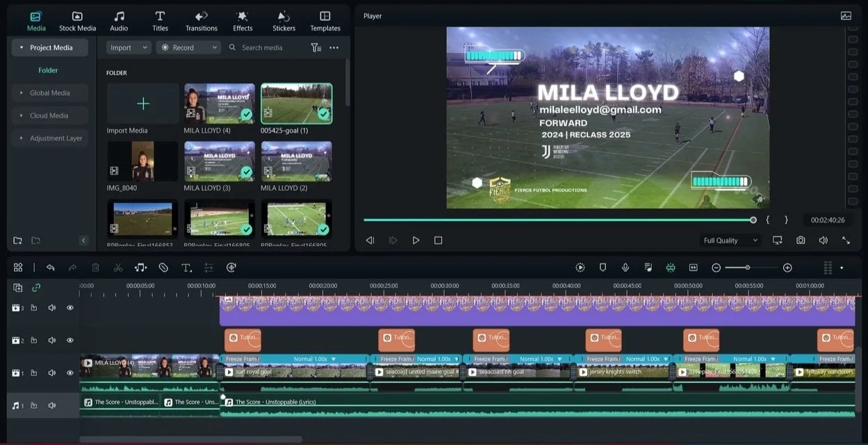Open the Import dropdown menu
Screen dimensions: 868x445
(127, 47)
